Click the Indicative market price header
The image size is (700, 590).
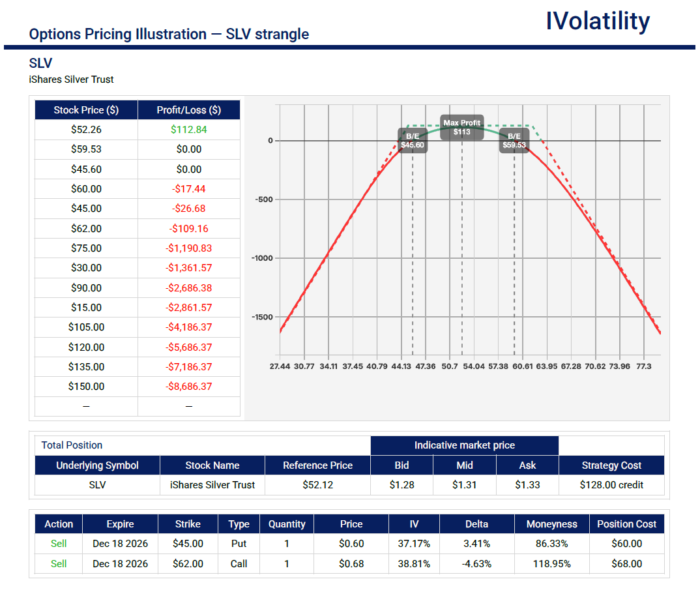(x=464, y=445)
